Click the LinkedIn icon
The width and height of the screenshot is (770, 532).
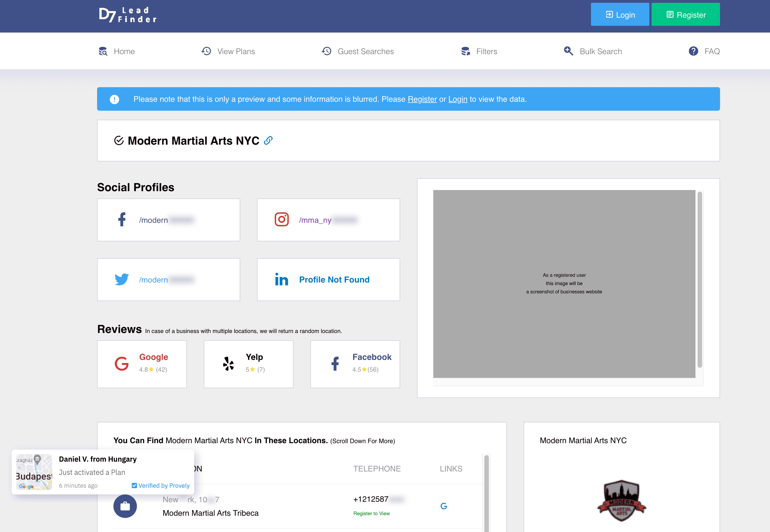(x=281, y=279)
